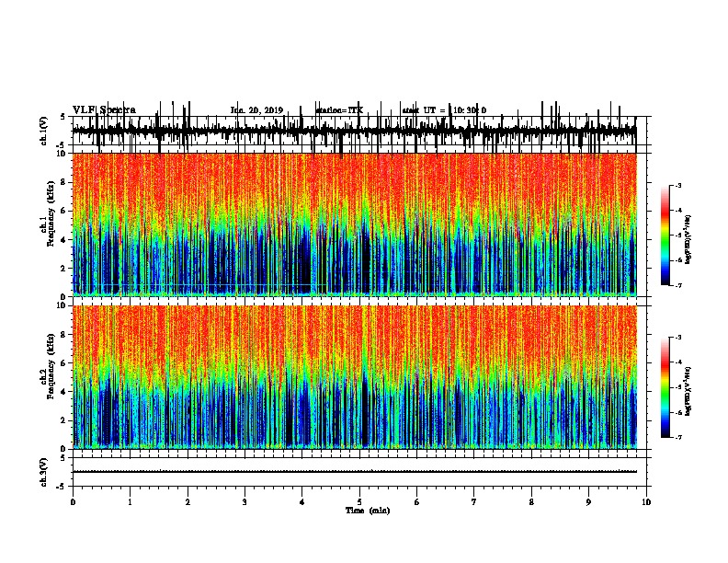Click time-axis tick label "9"
The width and height of the screenshot is (728, 563).
(x=588, y=502)
